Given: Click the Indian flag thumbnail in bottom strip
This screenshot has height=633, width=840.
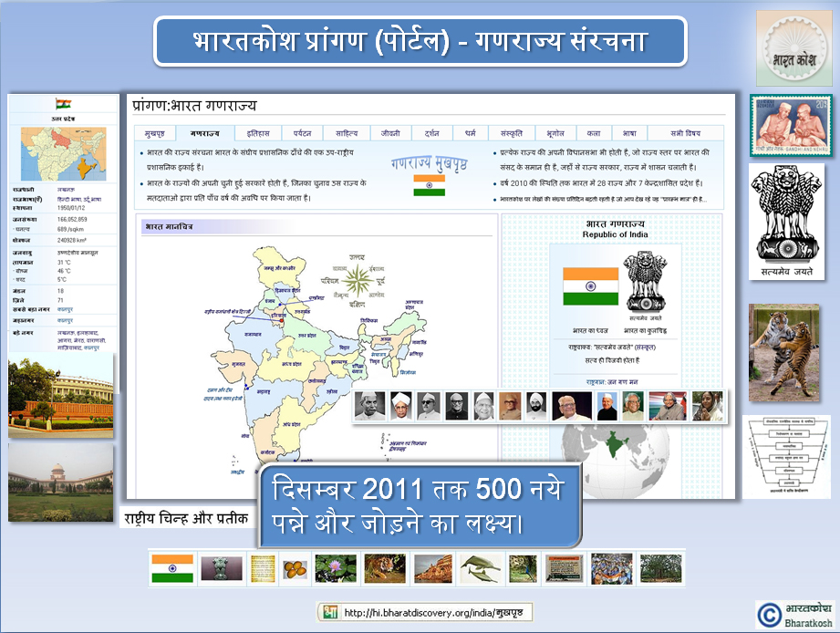Looking at the screenshot, I should tap(171, 568).
